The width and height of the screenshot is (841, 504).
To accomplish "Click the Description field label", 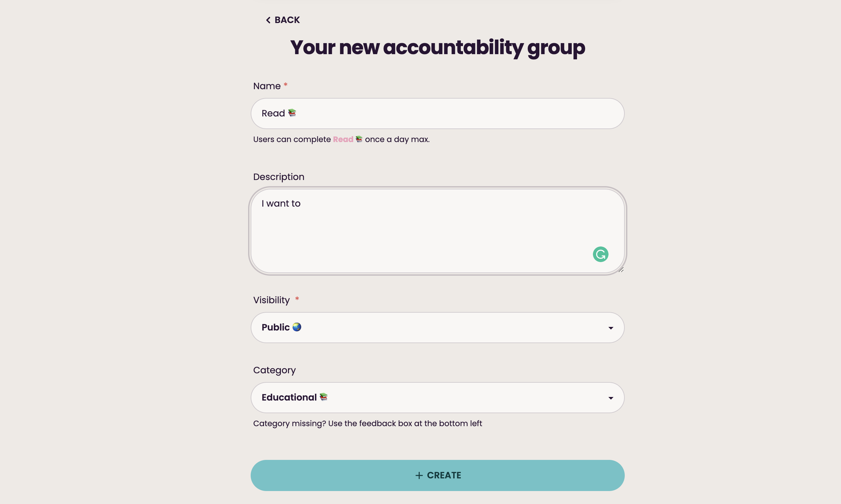I will pyautogui.click(x=278, y=177).
